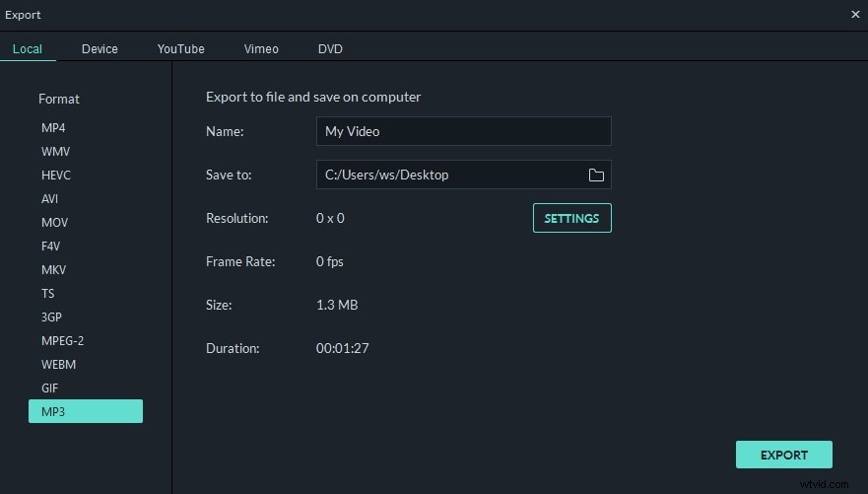This screenshot has width=868, height=494.
Task: Switch to the Local tab
Action: (x=28, y=48)
